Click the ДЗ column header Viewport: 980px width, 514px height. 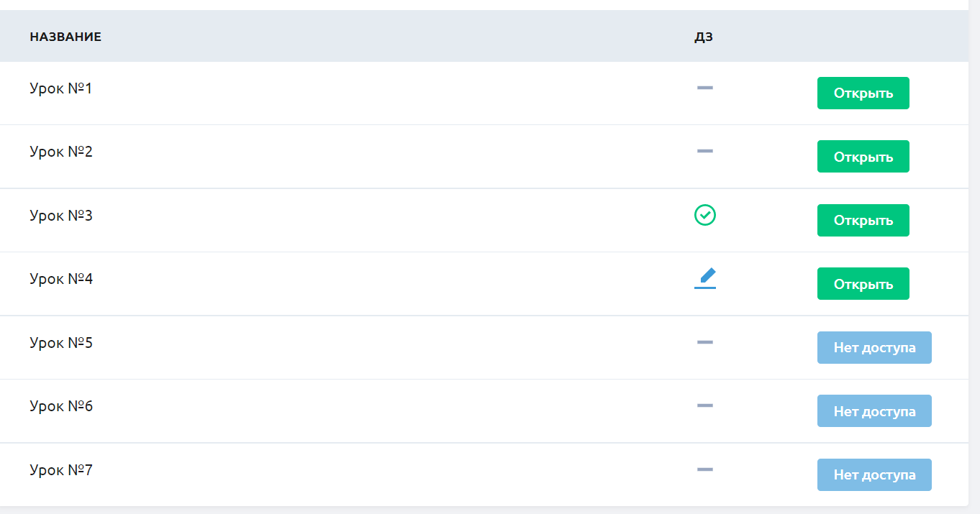coord(704,37)
